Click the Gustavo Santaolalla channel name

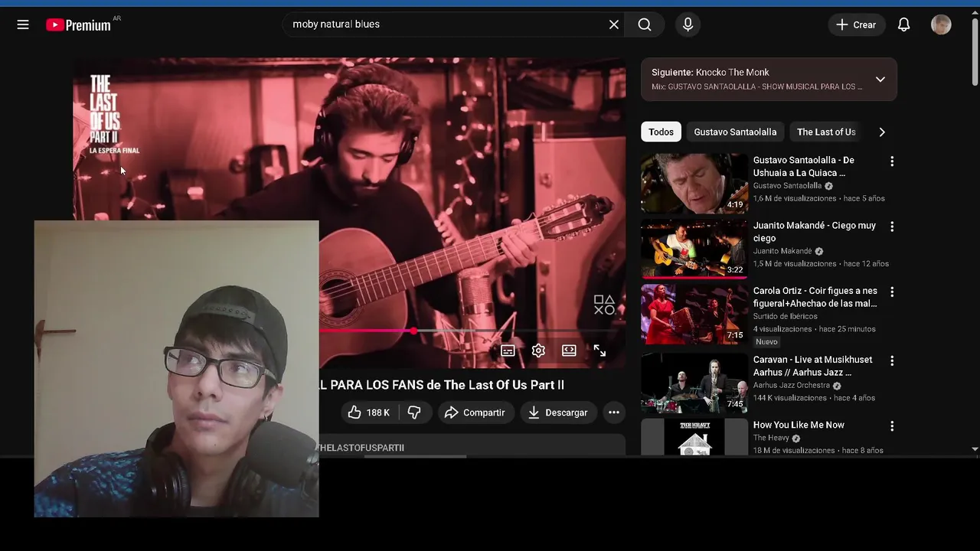[787, 186]
